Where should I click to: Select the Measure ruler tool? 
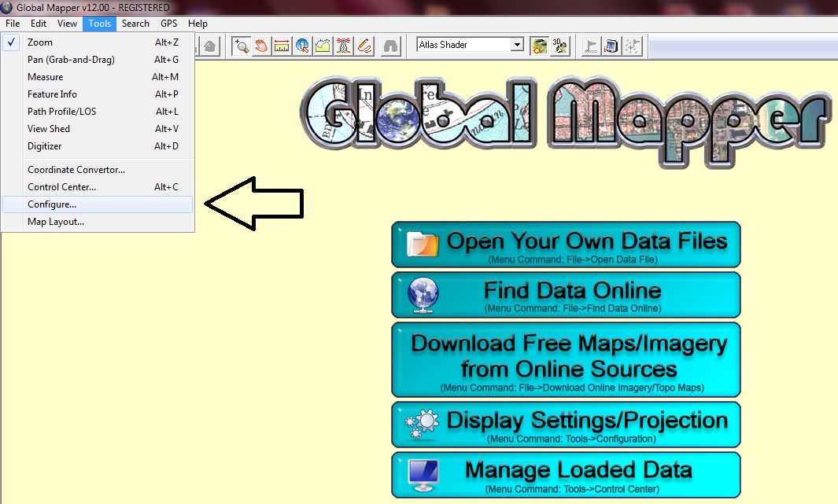pyautogui.click(x=282, y=46)
